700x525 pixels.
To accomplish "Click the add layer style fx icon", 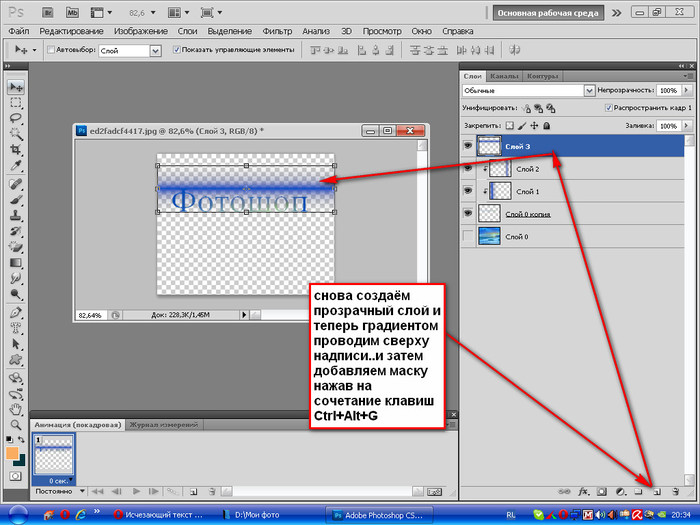I will pyautogui.click(x=581, y=492).
